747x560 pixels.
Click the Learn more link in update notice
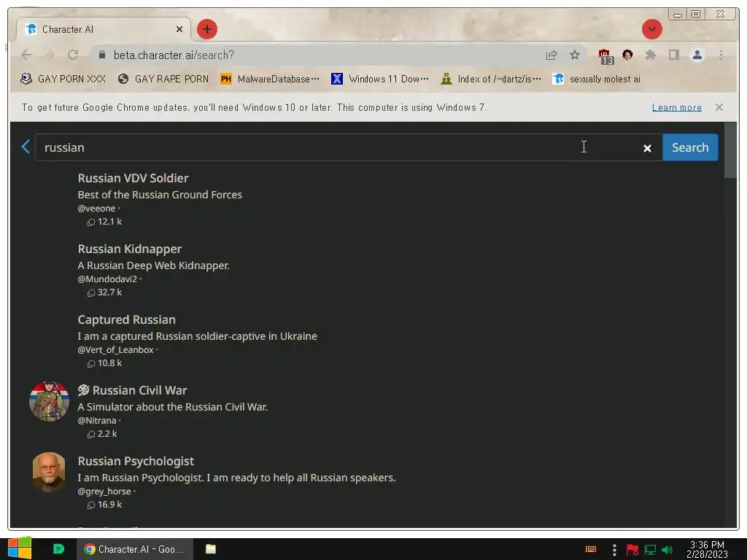(x=676, y=108)
